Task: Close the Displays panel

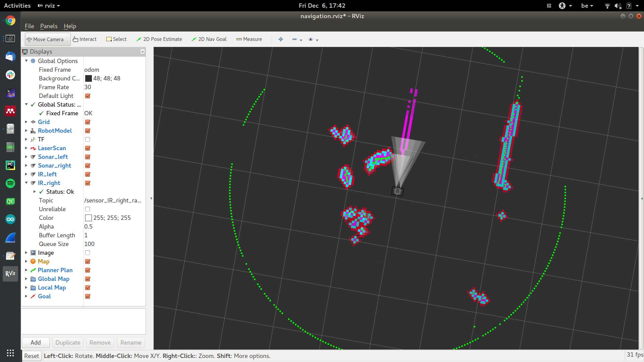Action: pos(143,52)
